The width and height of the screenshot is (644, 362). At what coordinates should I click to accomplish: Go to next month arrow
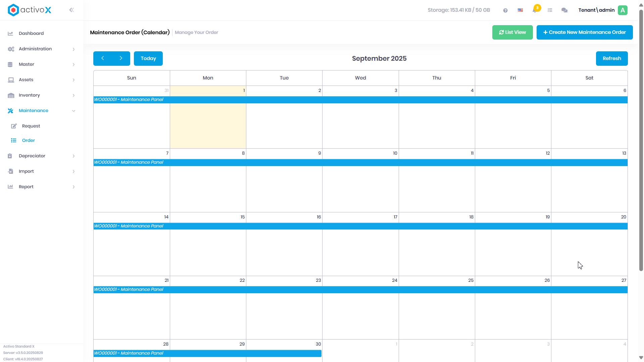[121, 58]
